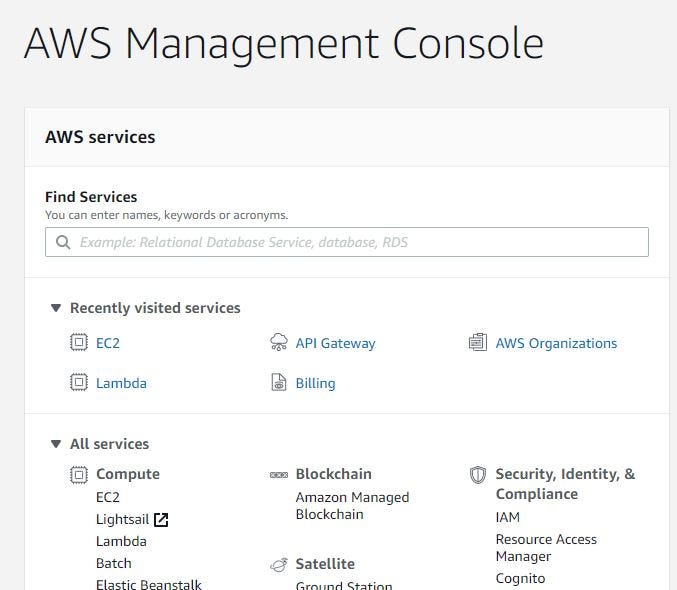The height and width of the screenshot is (590, 677).
Task: Open Lambda from Recently visited services
Action: 121,383
